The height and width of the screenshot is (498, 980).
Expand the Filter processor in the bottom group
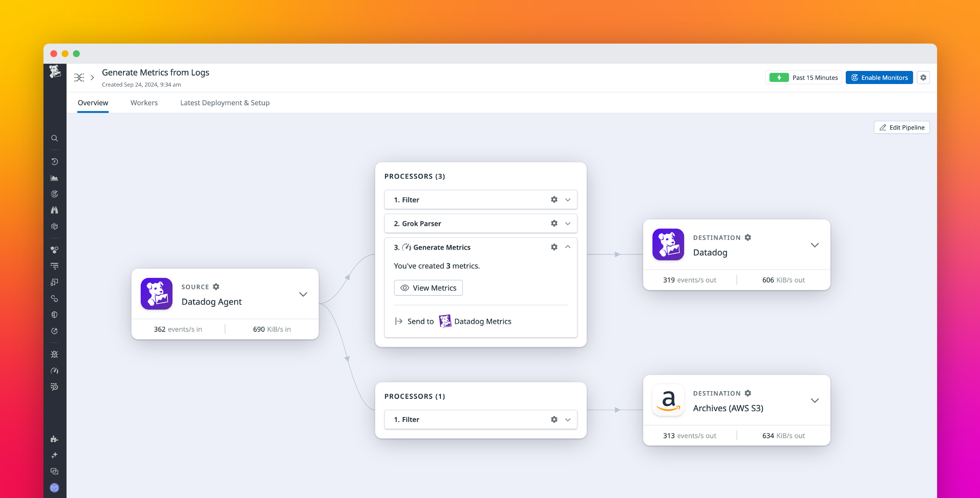[568, 419]
